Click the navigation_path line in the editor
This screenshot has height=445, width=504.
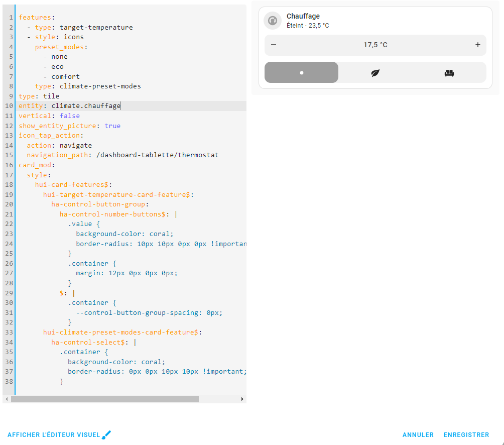click(x=122, y=155)
